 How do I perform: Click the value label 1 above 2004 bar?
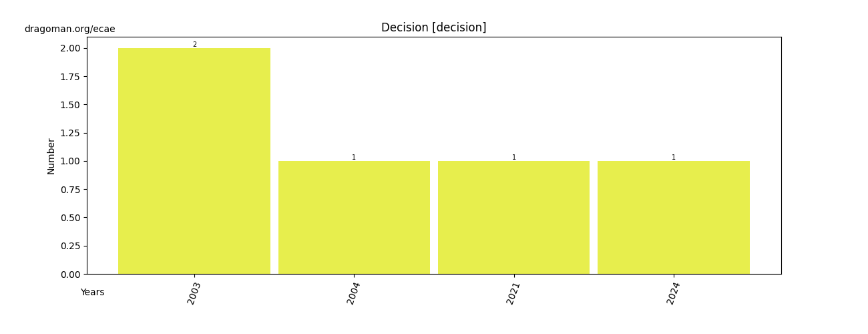(x=354, y=158)
